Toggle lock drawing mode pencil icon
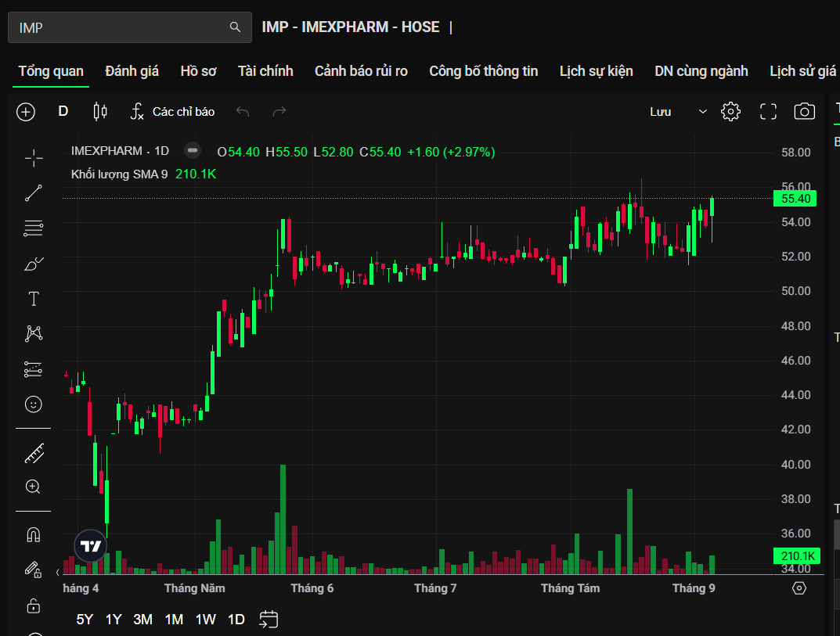This screenshot has width=840, height=636. pos(33,570)
